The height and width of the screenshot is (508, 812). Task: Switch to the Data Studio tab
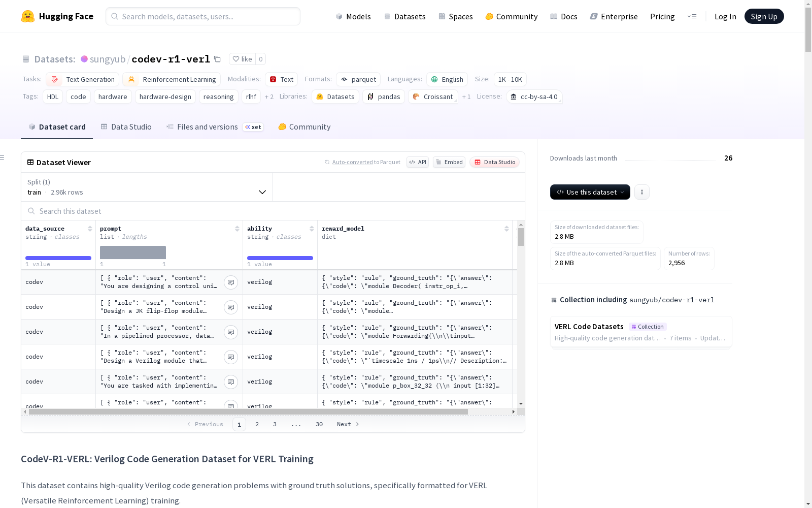(x=126, y=127)
